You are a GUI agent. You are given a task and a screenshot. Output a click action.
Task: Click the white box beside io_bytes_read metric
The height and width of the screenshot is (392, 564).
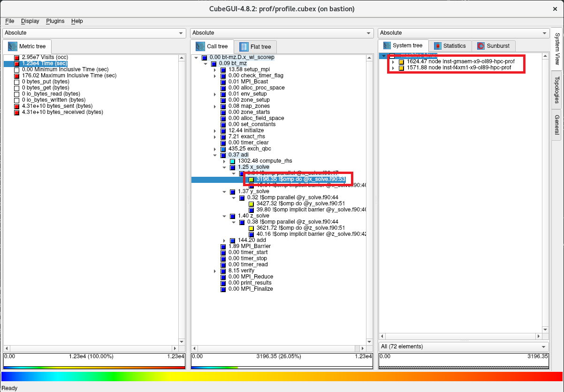click(17, 94)
